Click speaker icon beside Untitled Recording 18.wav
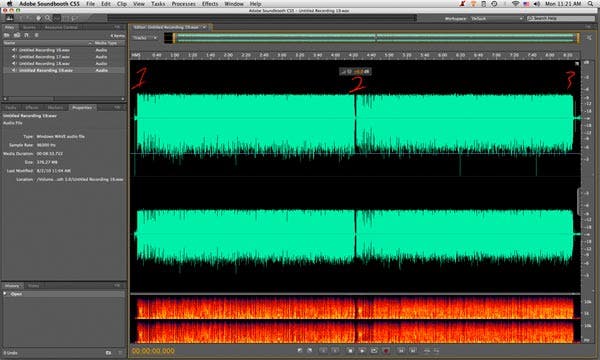This screenshot has height=360, width=600. (14, 64)
